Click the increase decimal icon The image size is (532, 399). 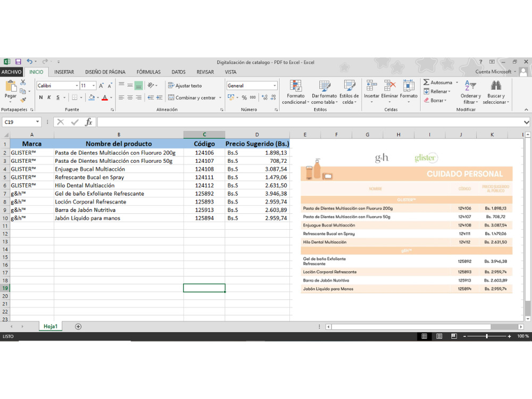pyautogui.click(x=264, y=98)
